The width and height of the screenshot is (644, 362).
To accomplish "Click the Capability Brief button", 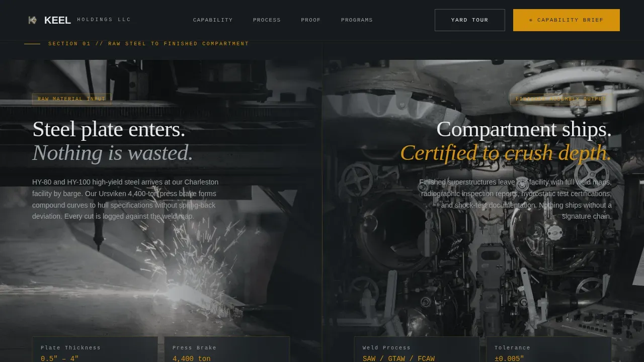I will (567, 20).
